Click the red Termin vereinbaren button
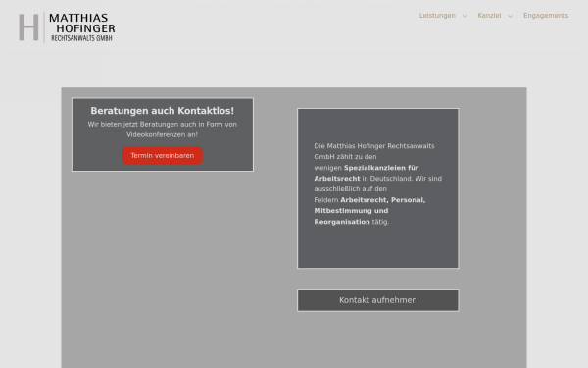 [x=163, y=155]
